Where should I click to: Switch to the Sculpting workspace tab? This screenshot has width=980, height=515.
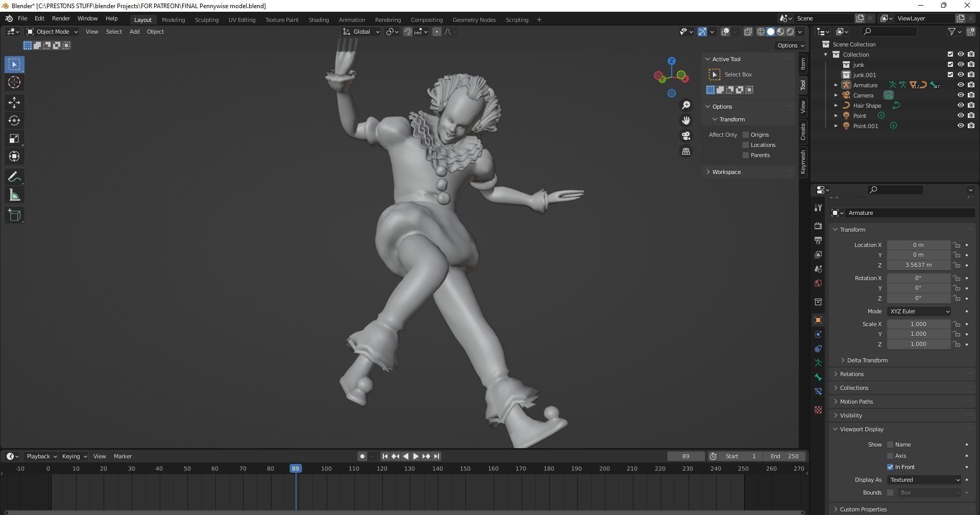click(207, 20)
